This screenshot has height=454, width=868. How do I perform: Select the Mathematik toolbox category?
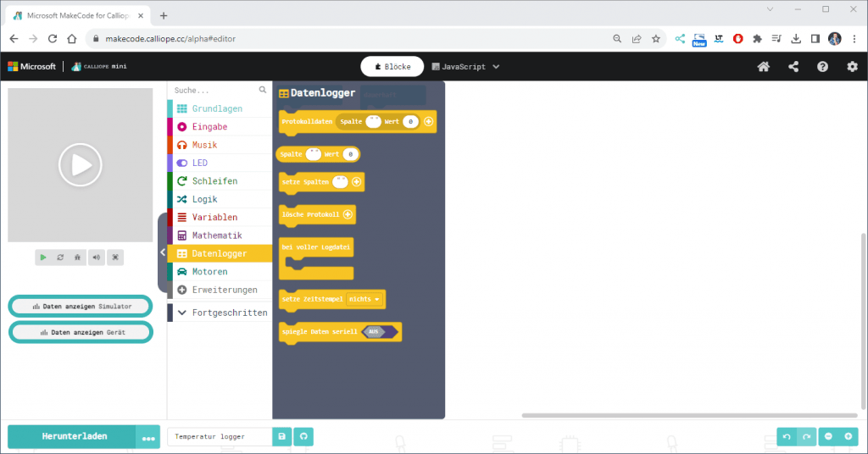coord(217,235)
